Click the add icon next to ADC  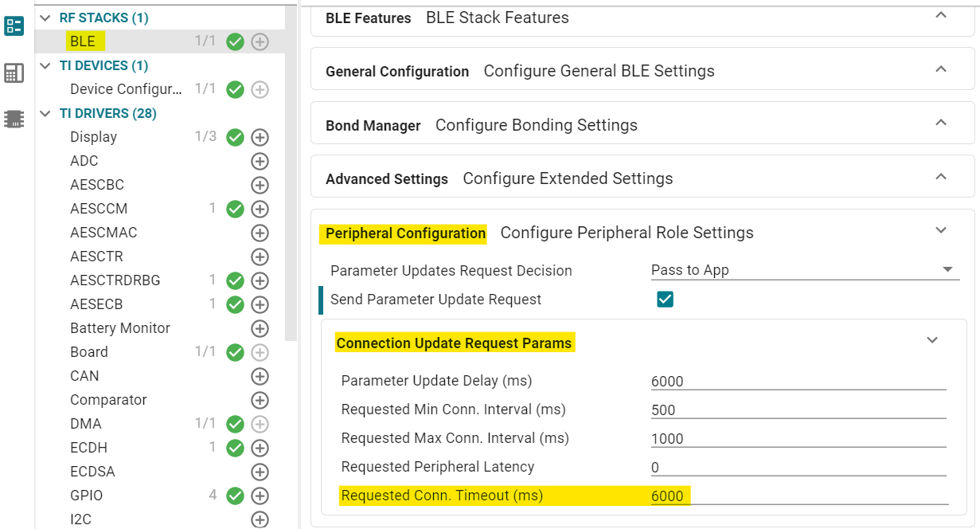tap(260, 161)
